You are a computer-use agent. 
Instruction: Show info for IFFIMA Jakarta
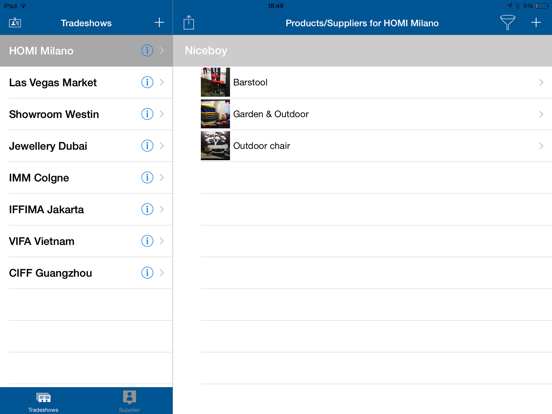click(x=147, y=209)
